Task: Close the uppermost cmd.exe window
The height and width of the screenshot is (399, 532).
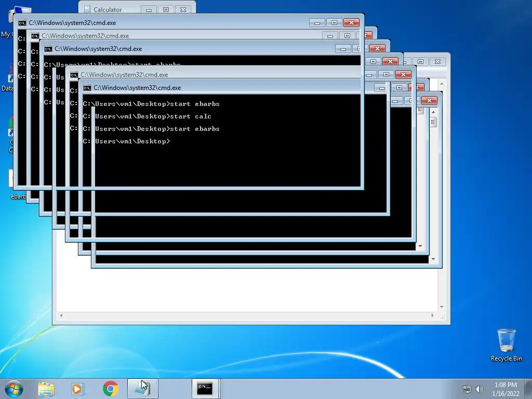Action: pyautogui.click(x=352, y=23)
